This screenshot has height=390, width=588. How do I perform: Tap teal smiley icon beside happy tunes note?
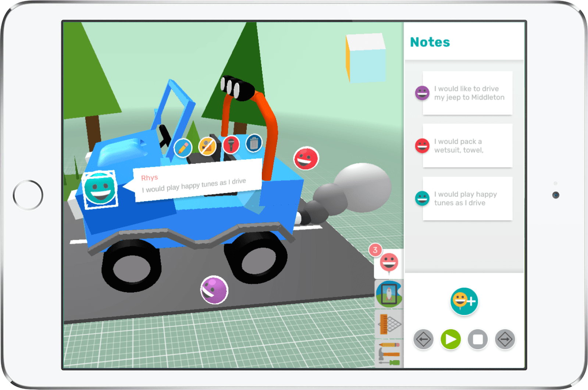pyautogui.click(x=422, y=199)
